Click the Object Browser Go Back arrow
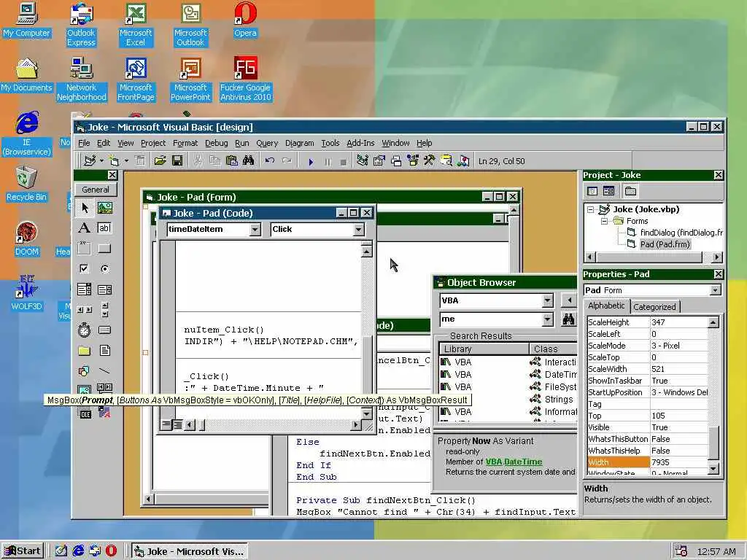The image size is (747, 560). (x=569, y=300)
